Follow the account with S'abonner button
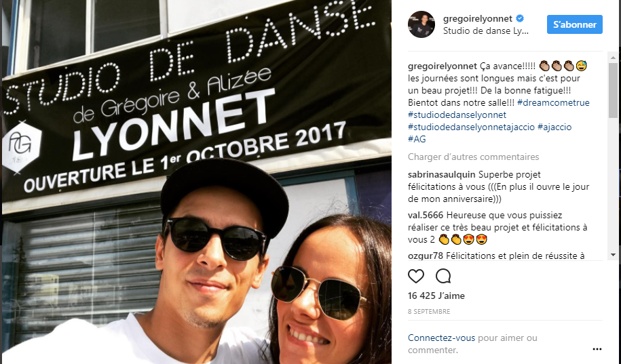The image size is (621, 364). 575,24
